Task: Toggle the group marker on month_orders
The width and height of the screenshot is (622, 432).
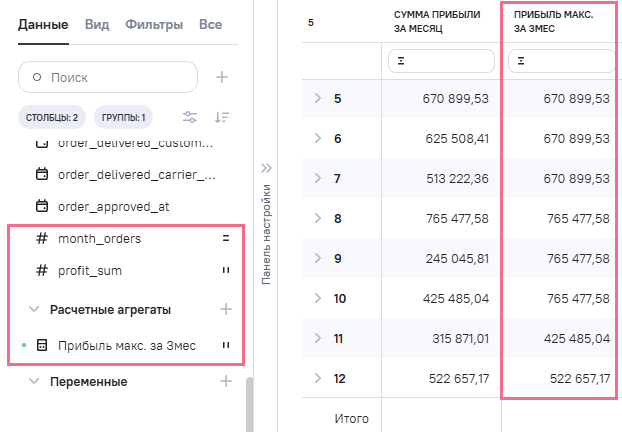Action: [x=226, y=239]
